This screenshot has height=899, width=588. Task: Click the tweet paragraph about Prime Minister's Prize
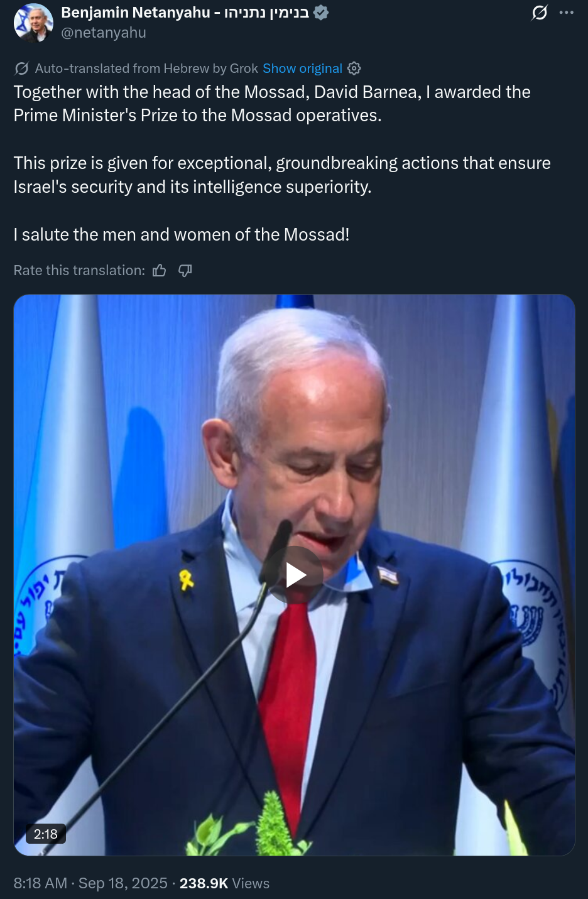tap(272, 104)
